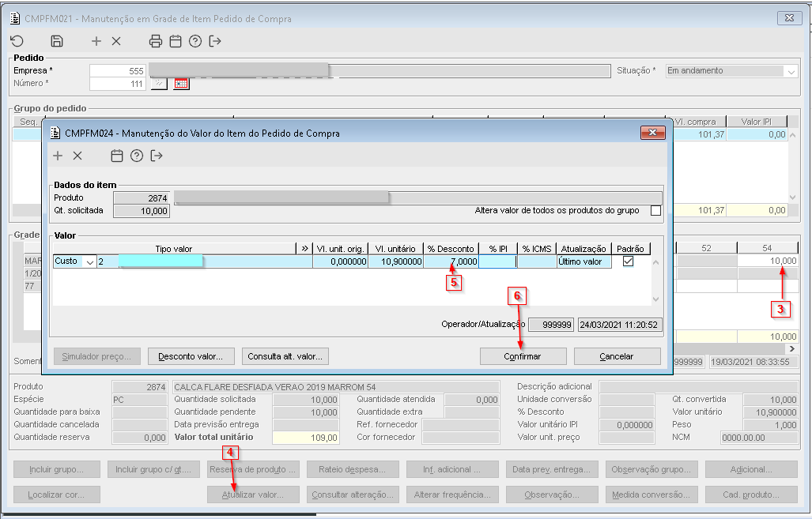This screenshot has height=519, width=812.
Task: Click the Simulador preço... button
Action: coord(96,356)
